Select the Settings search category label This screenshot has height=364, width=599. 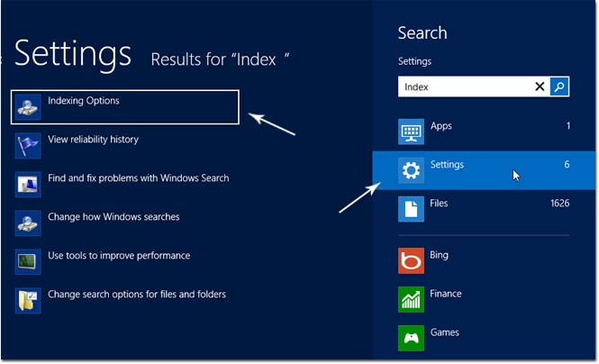[447, 165]
